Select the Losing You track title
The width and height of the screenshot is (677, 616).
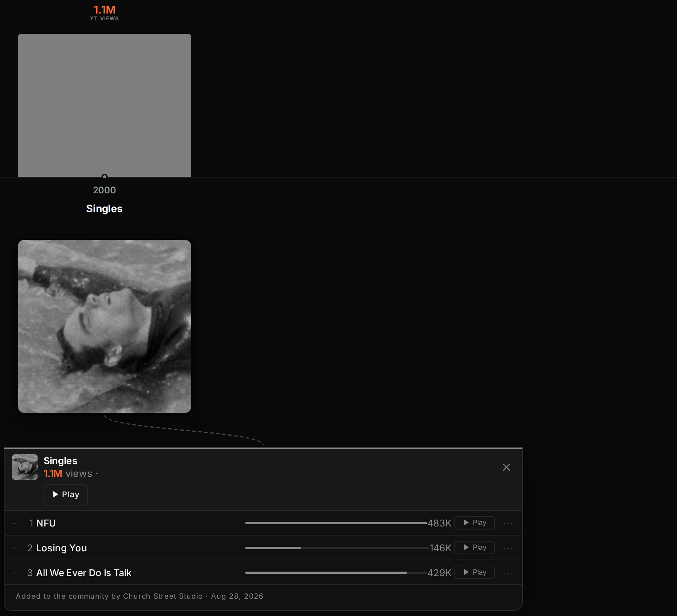[62, 548]
